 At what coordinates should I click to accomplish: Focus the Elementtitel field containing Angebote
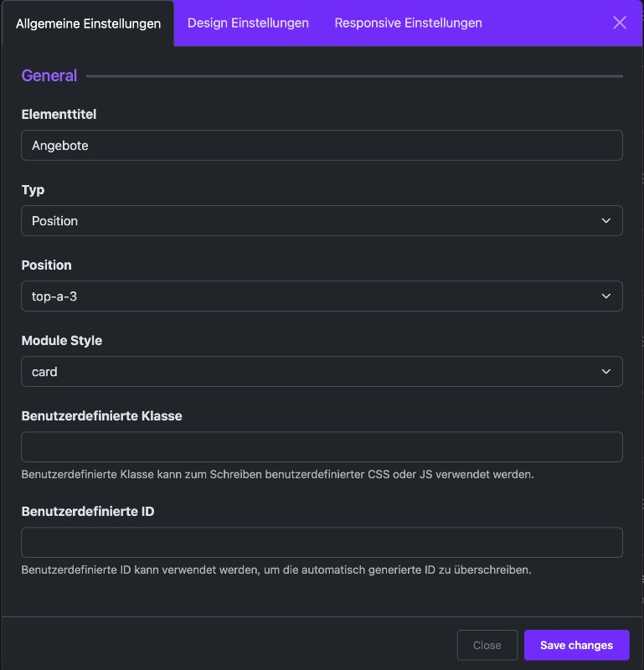click(x=322, y=145)
